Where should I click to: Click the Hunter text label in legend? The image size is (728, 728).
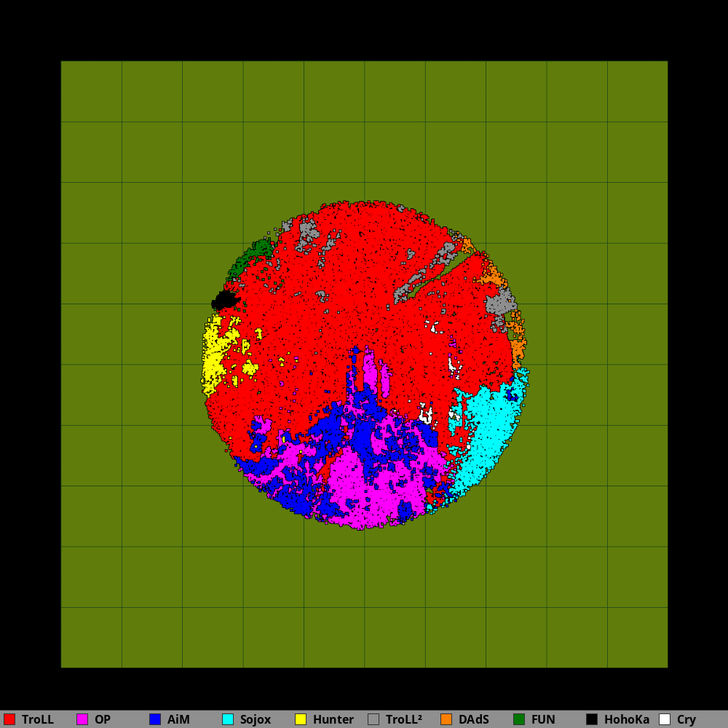(333, 719)
